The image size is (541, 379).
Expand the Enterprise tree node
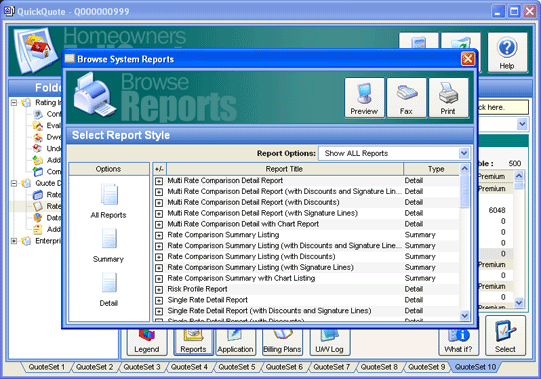[14, 241]
